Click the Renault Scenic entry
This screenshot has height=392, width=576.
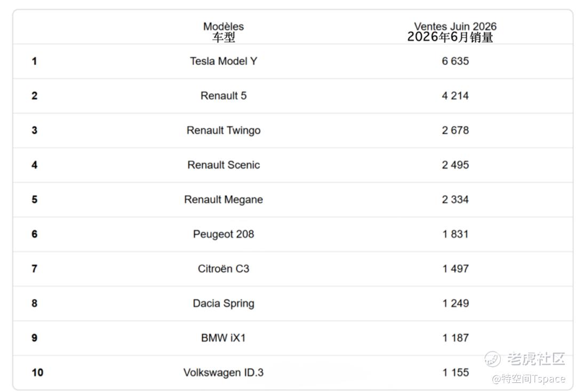click(x=223, y=165)
